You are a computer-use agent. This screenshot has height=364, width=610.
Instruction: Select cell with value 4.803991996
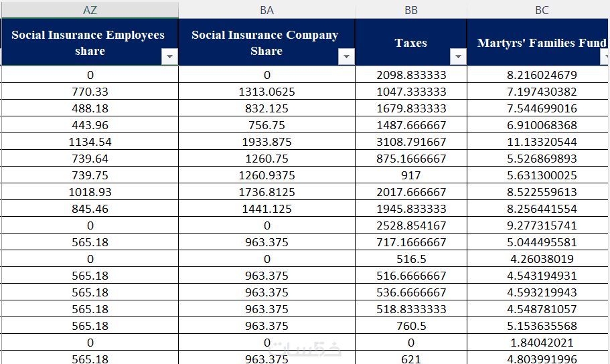click(538, 358)
